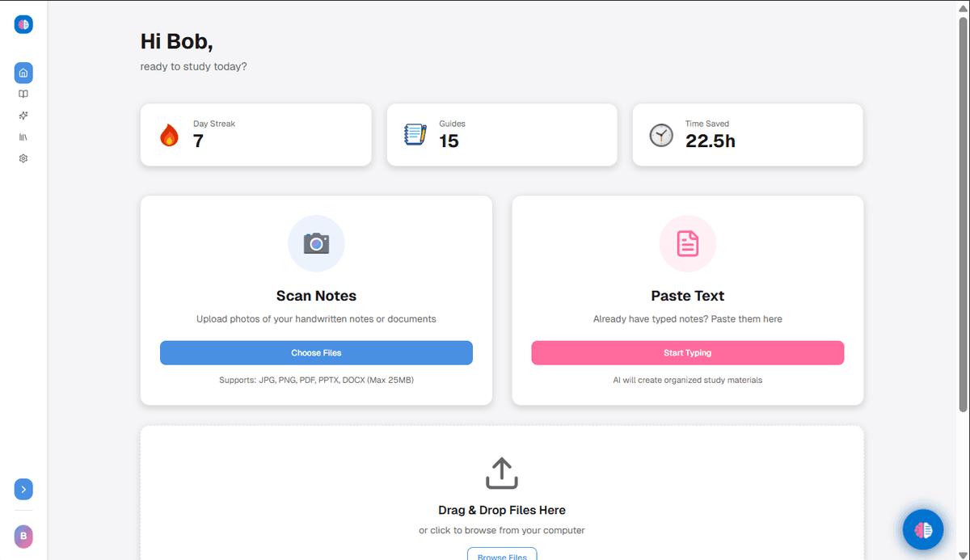Image resolution: width=970 pixels, height=560 pixels.
Task: Open Bob's profile avatar at bottom left
Action: coord(23,536)
